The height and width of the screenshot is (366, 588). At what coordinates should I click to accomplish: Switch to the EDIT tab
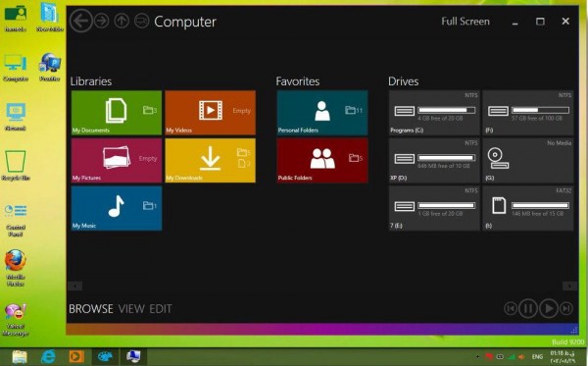pyautogui.click(x=161, y=308)
